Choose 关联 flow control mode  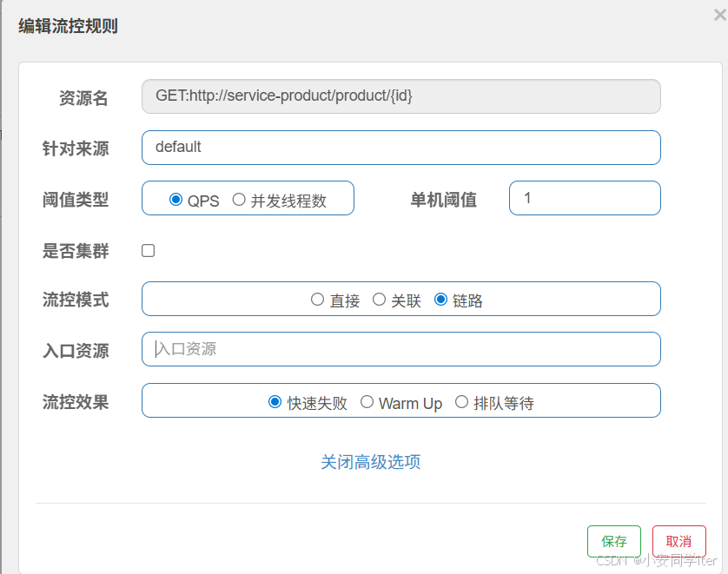pos(379,300)
